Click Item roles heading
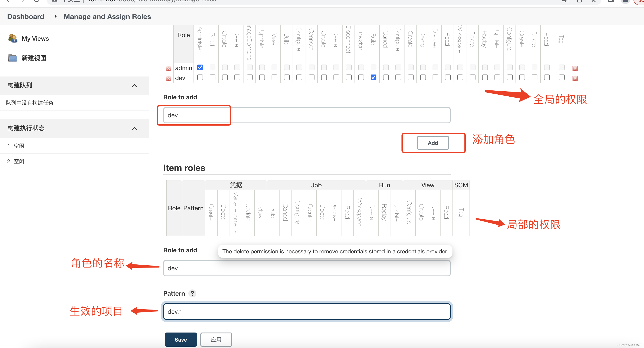The height and width of the screenshot is (348, 644). pos(184,168)
